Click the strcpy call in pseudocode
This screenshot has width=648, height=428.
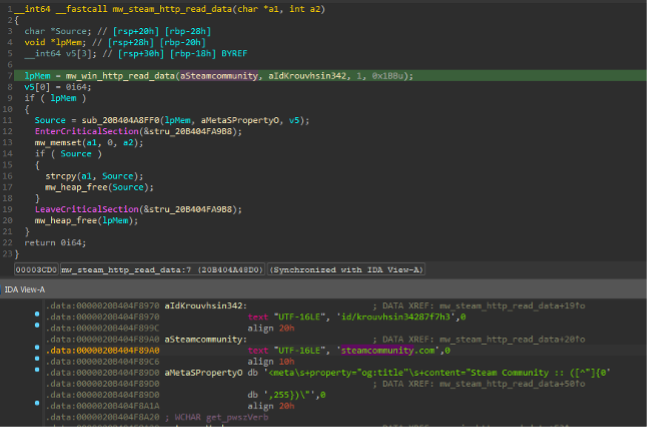coord(59,175)
